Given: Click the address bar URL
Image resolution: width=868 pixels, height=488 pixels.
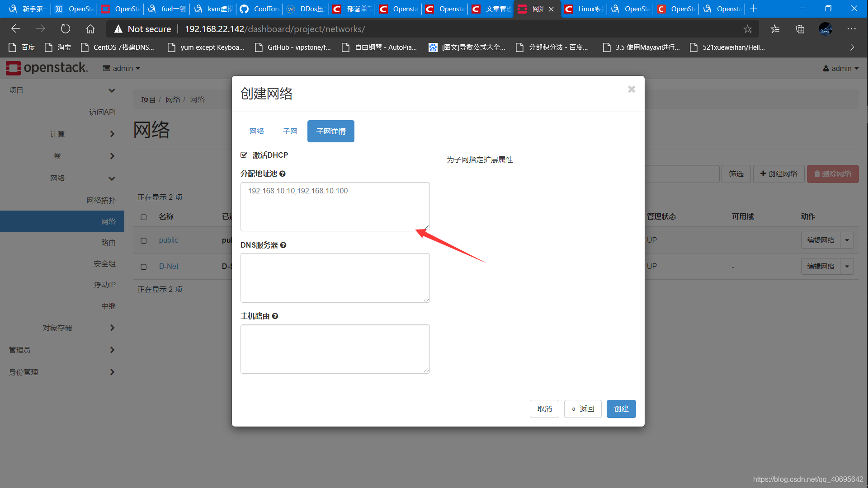Looking at the screenshot, I should click(275, 29).
